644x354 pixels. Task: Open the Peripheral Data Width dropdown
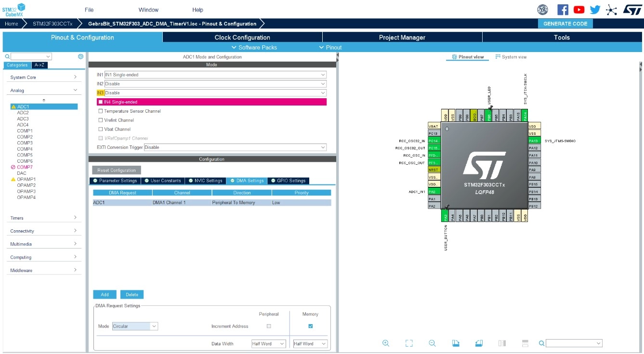(269, 344)
